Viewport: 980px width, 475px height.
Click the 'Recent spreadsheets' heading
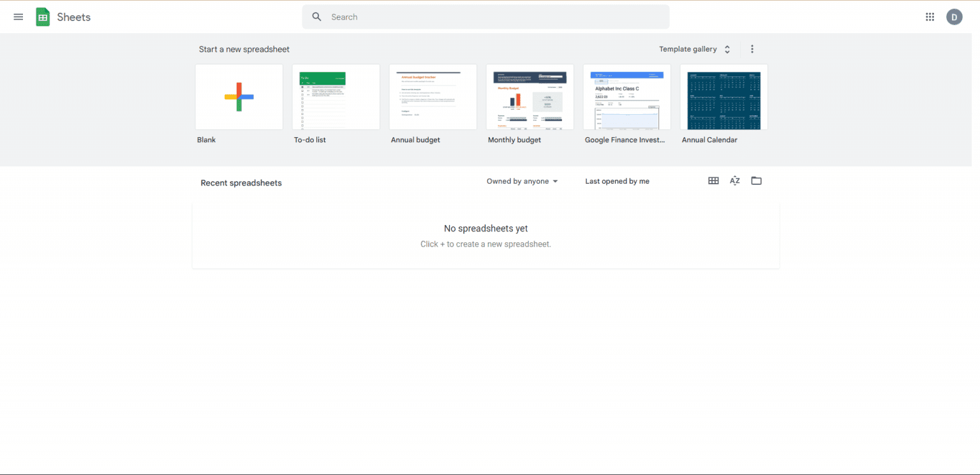click(x=241, y=183)
